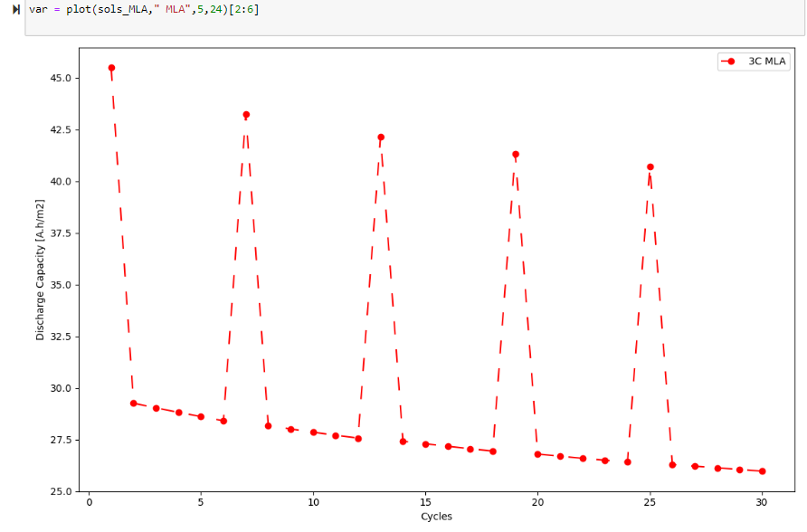Click the peak data point at cycle 13

point(381,138)
